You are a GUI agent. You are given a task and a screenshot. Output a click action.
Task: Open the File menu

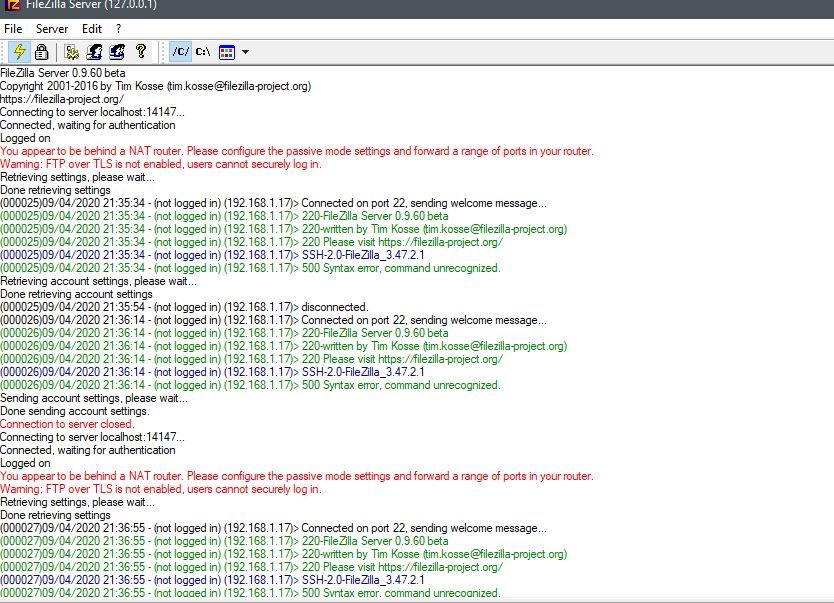click(x=13, y=29)
